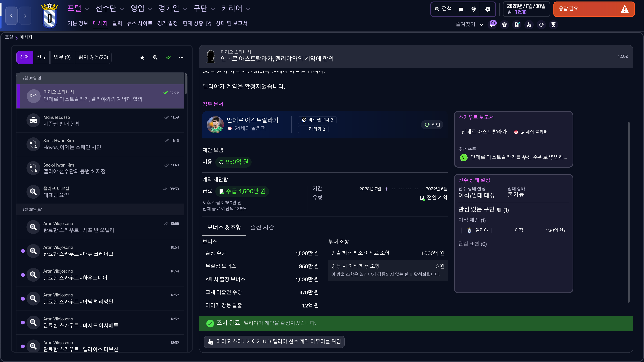The width and height of the screenshot is (644, 362).
Task: Click the magnifier search icon in inbox toolbar
Action: (x=155, y=57)
